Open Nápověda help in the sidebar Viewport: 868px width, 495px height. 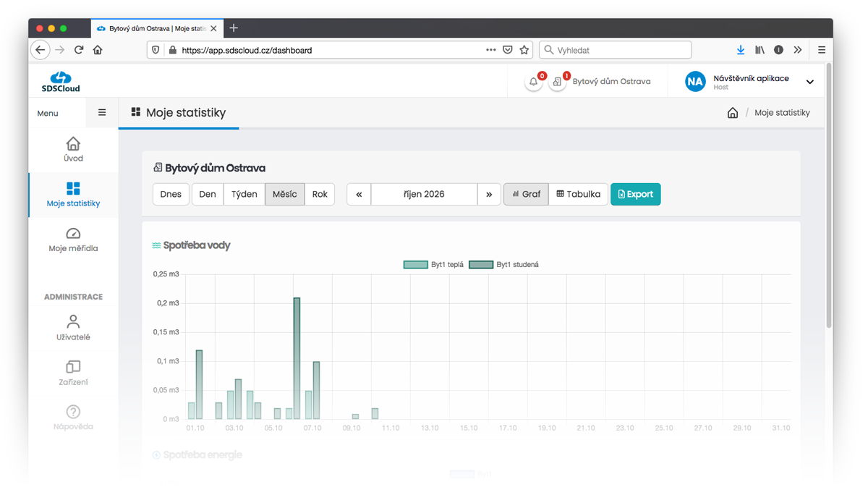(x=73, y=418)
